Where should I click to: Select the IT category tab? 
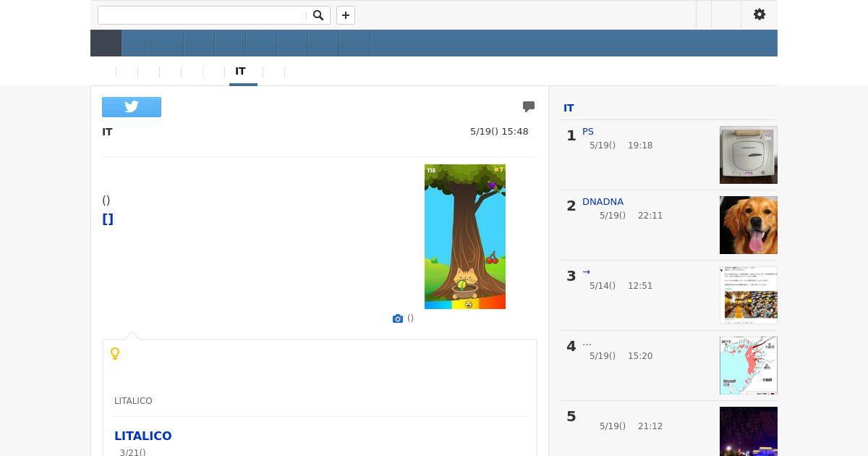(x=241, y=71)
